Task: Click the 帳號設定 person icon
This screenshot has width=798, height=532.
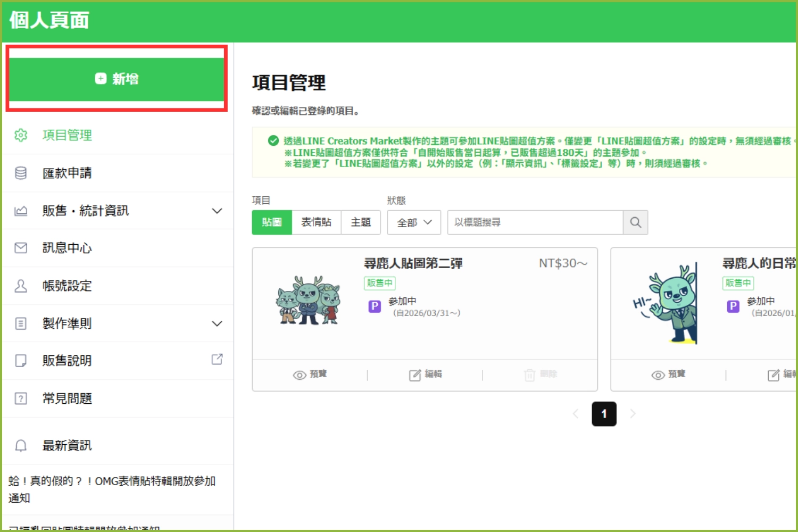Action: [21, 286]
